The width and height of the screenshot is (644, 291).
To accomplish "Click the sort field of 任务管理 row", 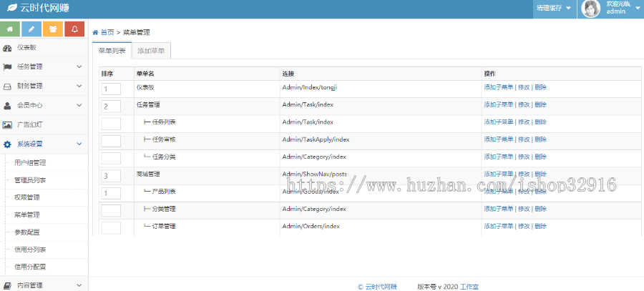I will [x=111, y=107].
